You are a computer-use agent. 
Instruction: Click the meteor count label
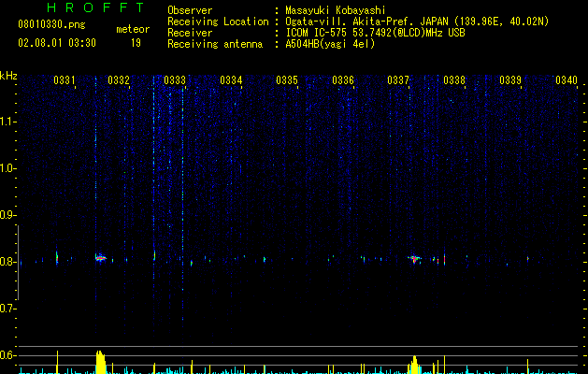point(133,29)
